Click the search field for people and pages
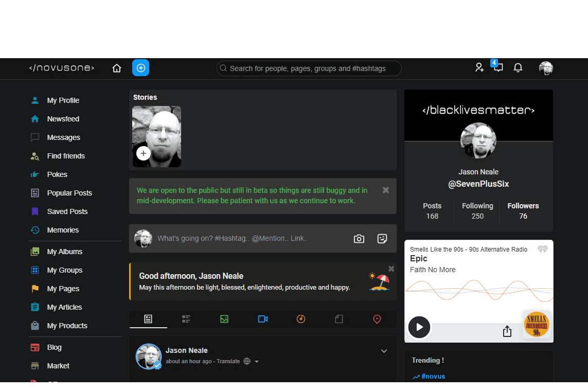588x392 pixels. click(x=309, y=68)
